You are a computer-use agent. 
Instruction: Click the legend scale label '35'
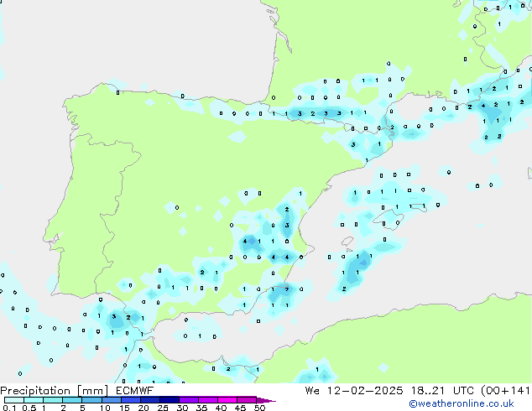pyautogui.click(x=201, y=408)
